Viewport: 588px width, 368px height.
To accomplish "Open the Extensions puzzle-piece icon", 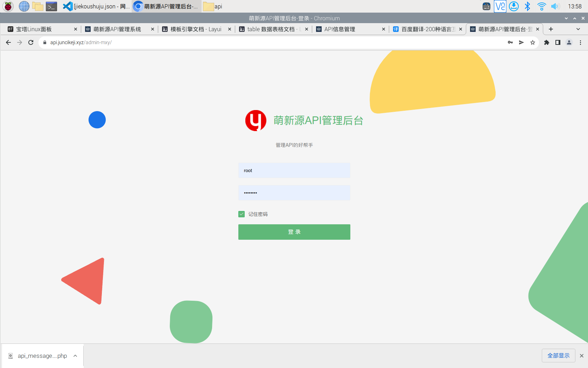I will point(547,42).
